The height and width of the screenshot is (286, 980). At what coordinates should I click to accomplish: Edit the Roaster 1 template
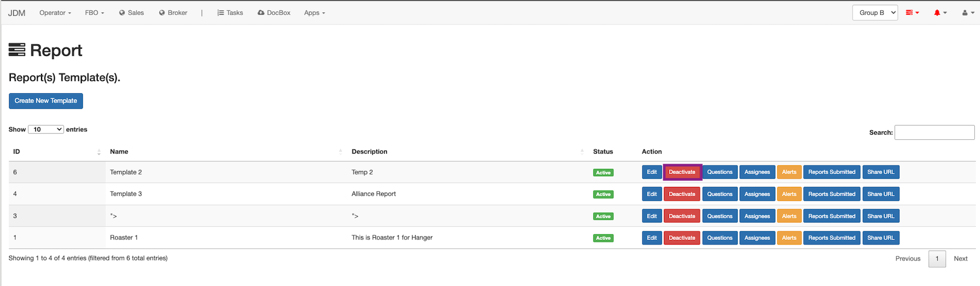coord(651,238)
